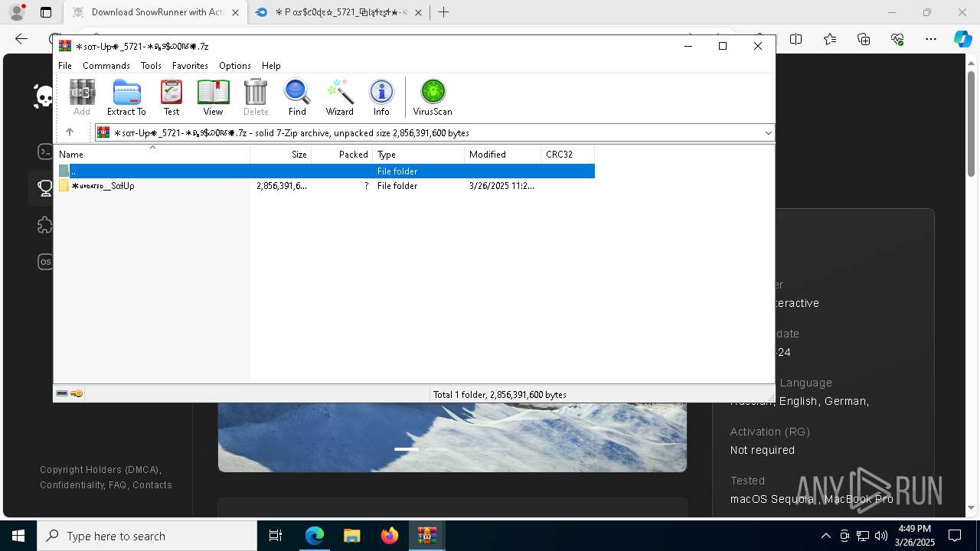Show hidden system tray icons
Viewport: 980px width, 551px height.
click(x=825, y=536)
